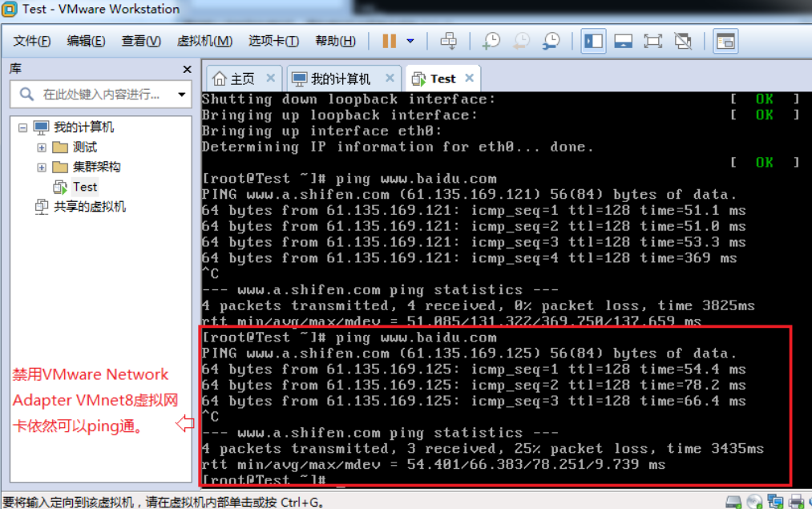This screenshot has height=509, width=812.
Task: Open the 编辑(E) menu
Action: tap(86, 41)
